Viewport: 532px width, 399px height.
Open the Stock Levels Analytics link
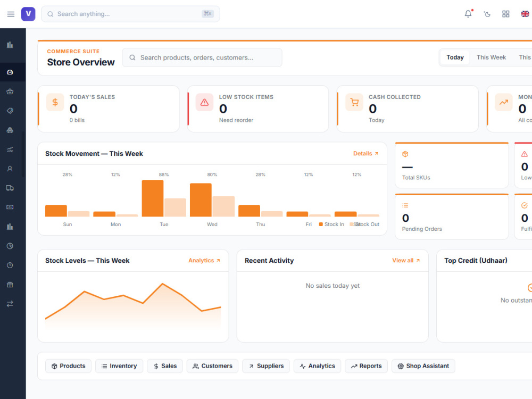pyautogui.click(x=204, y=261)
